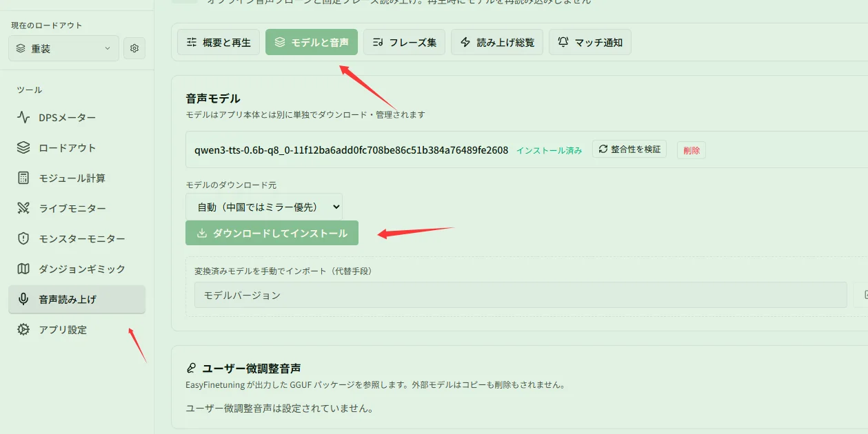
Task: Open ライブモニター in the sidebar
Action: [77, 209]
